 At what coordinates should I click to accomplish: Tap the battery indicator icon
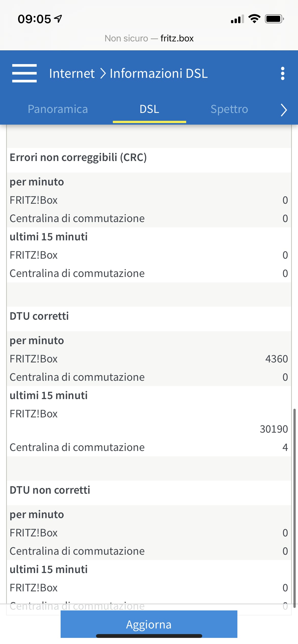point(274,19)
